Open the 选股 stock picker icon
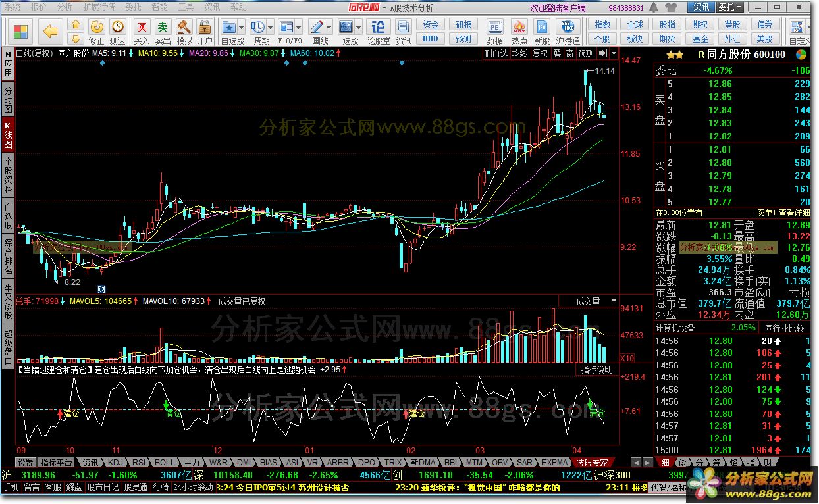Viewport: 819px width, 504px height. pos(346,27)
